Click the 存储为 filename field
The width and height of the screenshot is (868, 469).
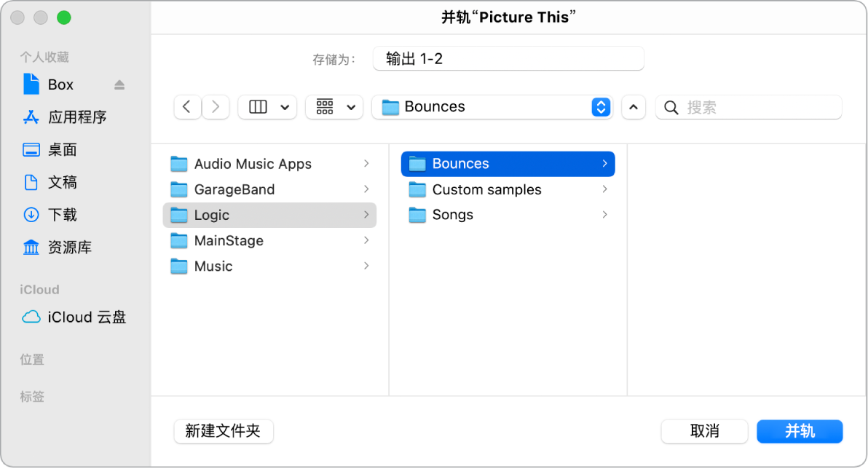[508, 58]
